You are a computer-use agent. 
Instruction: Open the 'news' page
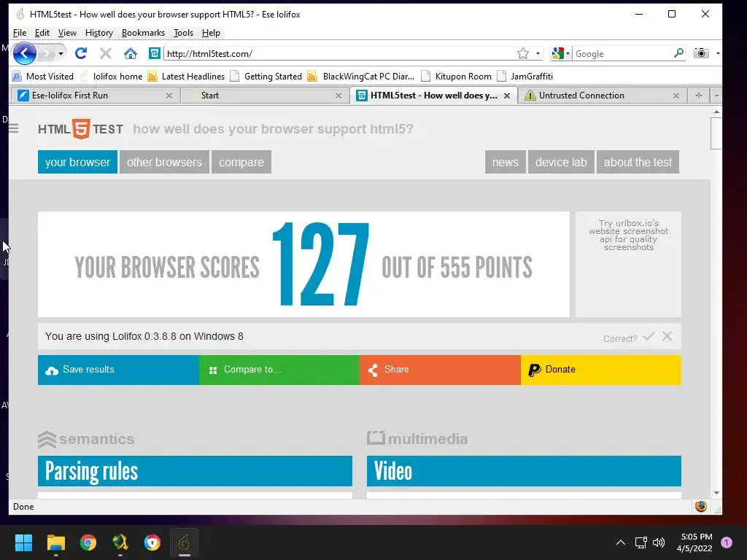(x=506, y=162)
